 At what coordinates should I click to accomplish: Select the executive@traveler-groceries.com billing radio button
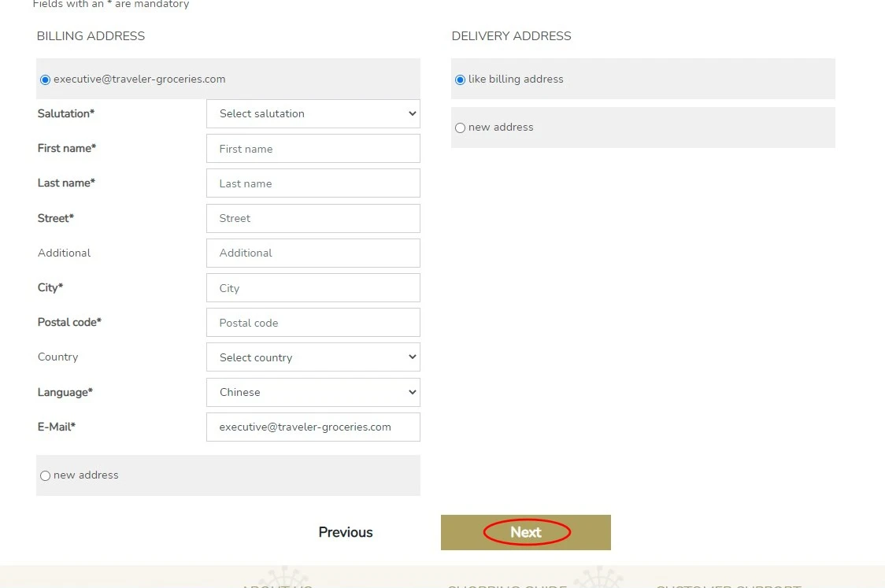[45, 80]
